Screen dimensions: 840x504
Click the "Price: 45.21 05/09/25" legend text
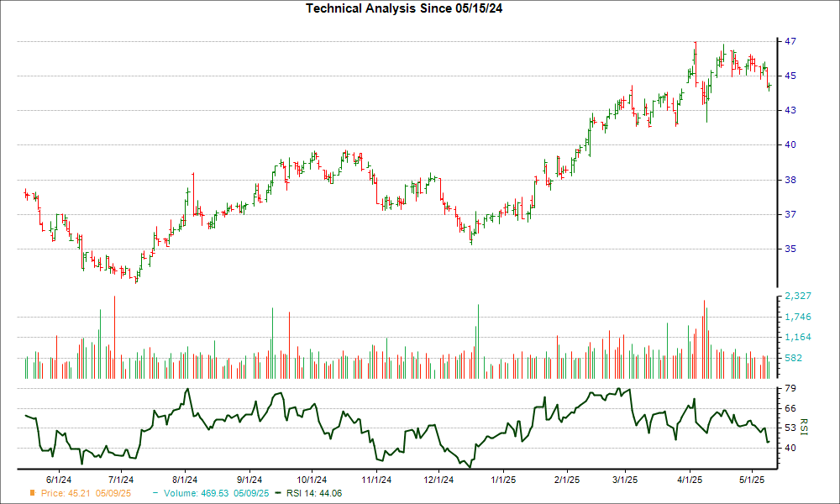[x=86, y=493]
